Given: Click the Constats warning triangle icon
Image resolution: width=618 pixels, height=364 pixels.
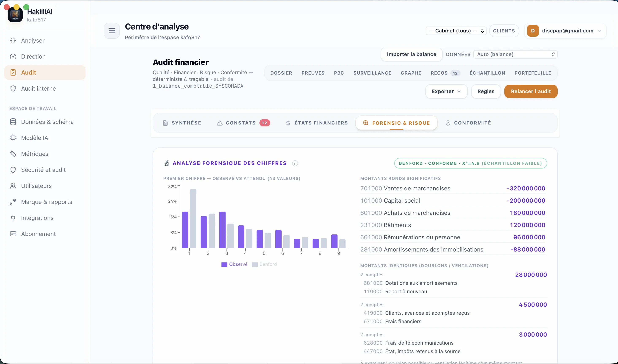Looking at the screenshot, I should pyautogui.click(x=220, y=123).
